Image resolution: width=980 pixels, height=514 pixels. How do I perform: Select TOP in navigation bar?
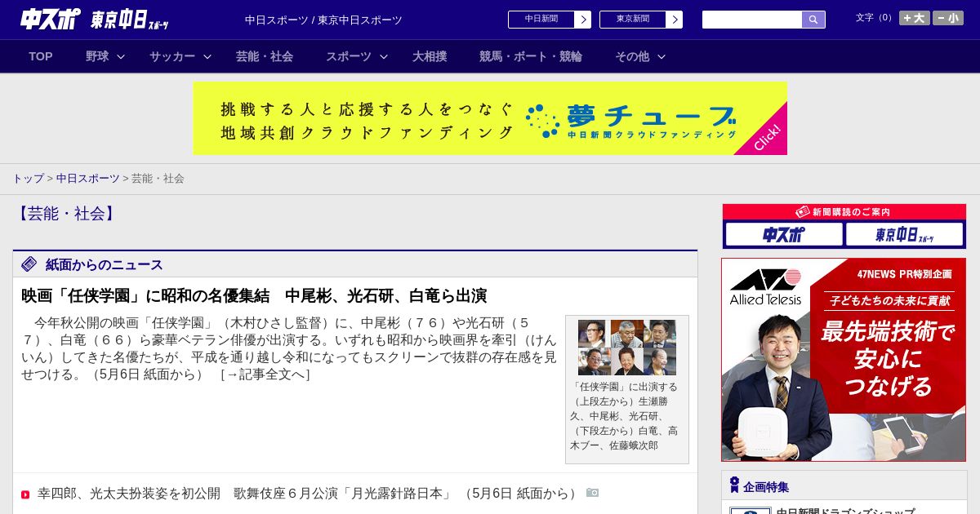(41, 56)
